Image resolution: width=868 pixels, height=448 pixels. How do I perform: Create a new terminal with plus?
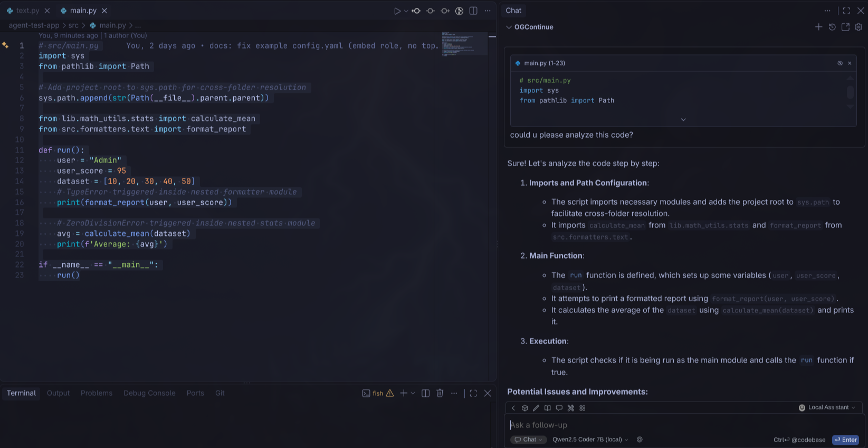click(x=404, y=393)
